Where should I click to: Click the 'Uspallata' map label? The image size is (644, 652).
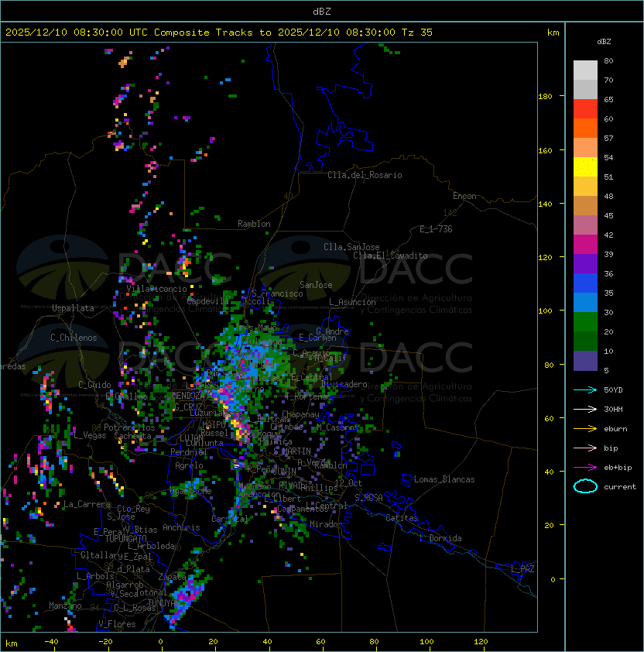pyautogui.click(x=74, y=308)
